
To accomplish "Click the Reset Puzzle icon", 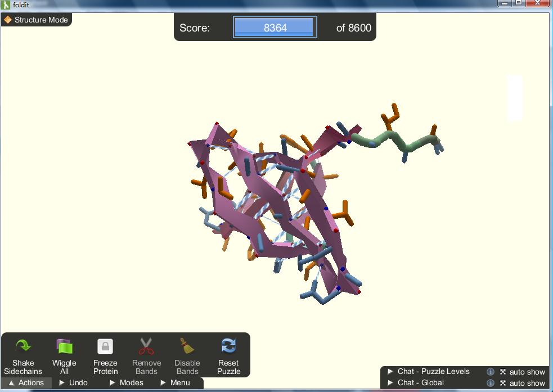I will [228, 346].
